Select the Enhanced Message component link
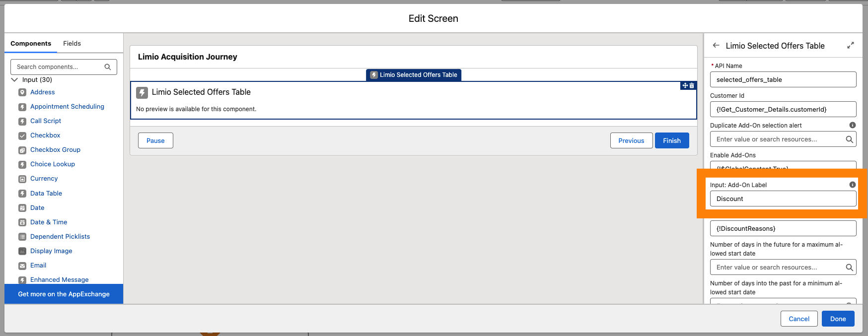Image resolution: width=868 pixels, height=336 pixels. [x=60, y=280]
